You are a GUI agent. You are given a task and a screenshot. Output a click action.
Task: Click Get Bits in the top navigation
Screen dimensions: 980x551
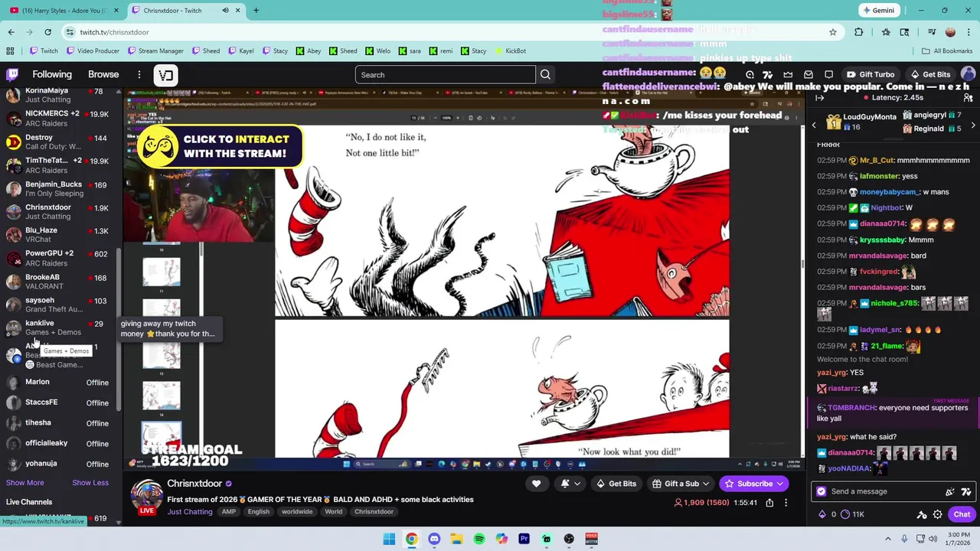click(930, 74)
